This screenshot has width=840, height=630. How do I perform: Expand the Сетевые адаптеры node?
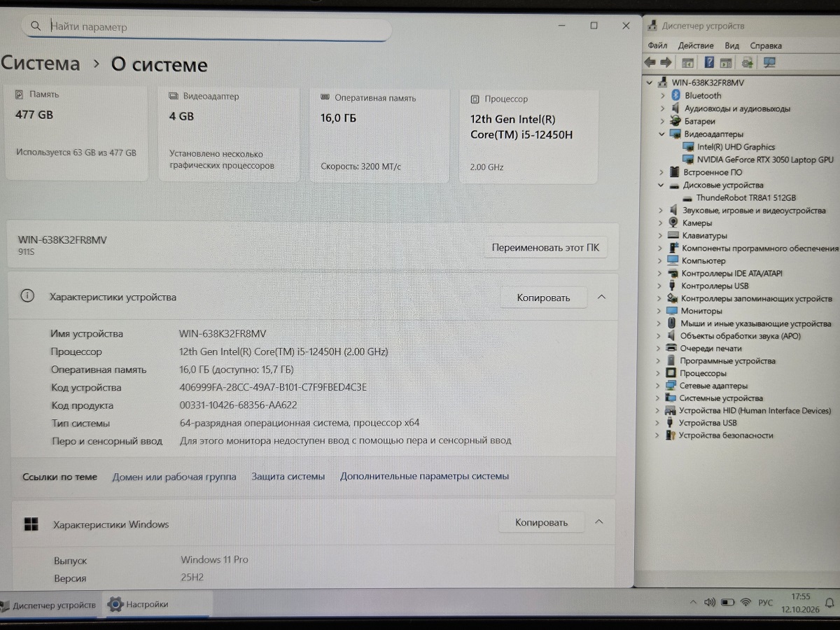(658, 386)
